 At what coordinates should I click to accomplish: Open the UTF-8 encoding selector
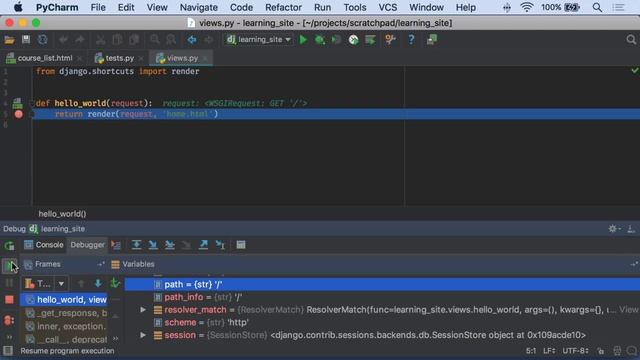point(576,351)
